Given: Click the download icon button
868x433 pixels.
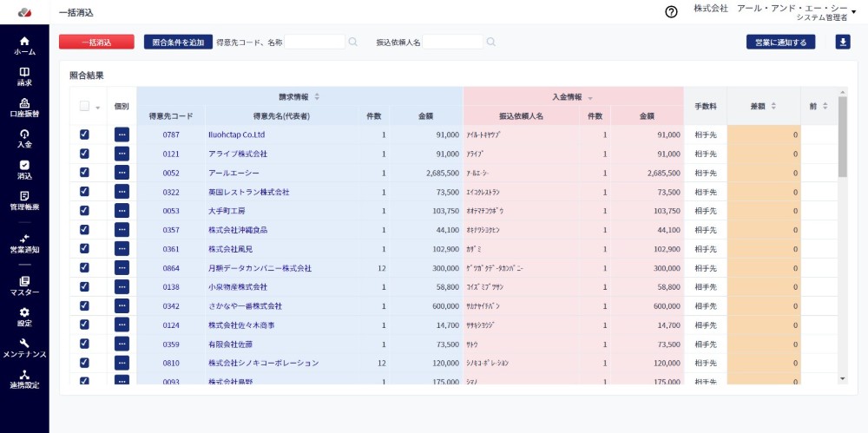Looking at the screenshot, I should 843,42.
